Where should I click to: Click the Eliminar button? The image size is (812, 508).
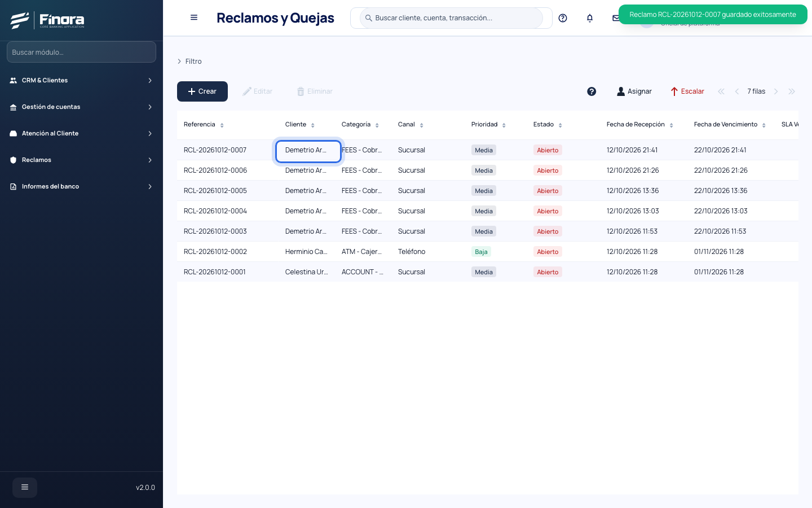tap(315, 91)
